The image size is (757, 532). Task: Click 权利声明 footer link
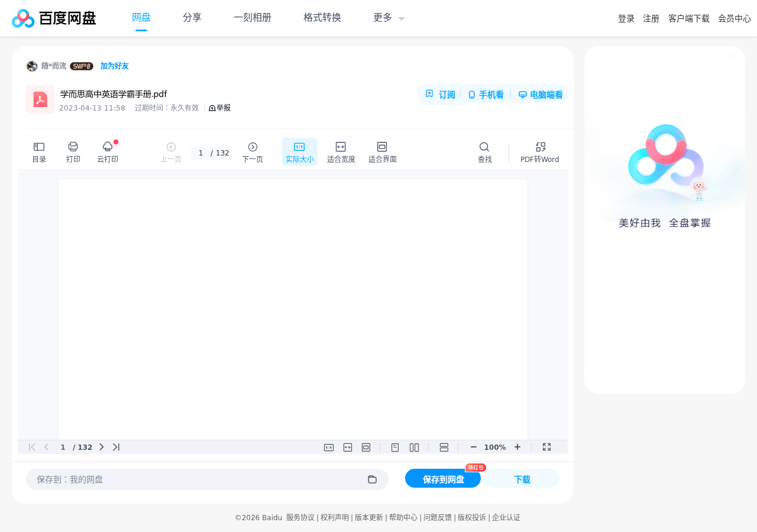click(x=335, y=518)
